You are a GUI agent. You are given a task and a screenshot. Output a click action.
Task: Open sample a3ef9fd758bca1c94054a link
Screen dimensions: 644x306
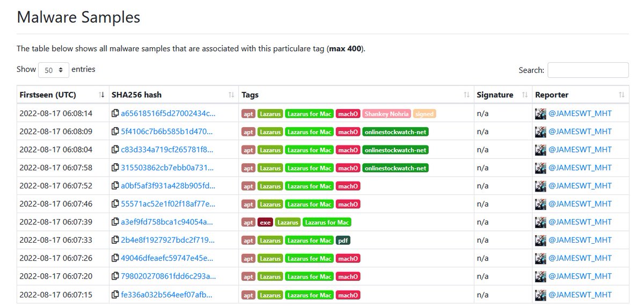(167, 222)
